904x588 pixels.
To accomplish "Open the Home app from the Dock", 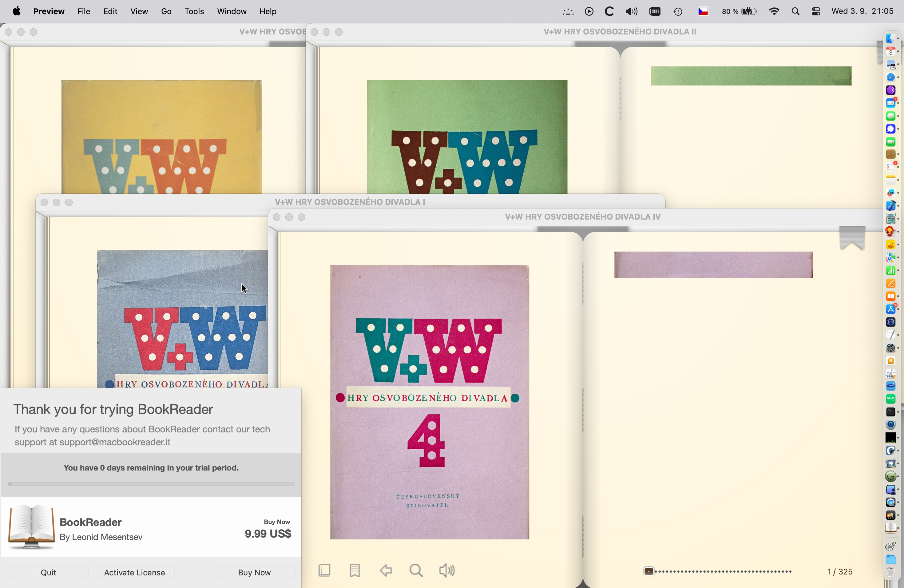I will (891, 360).
